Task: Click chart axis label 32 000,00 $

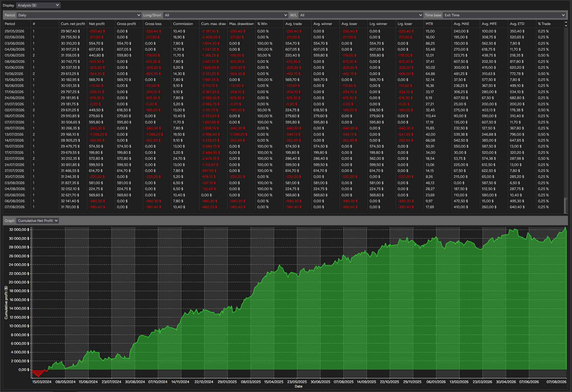Action: coord(19,230)
